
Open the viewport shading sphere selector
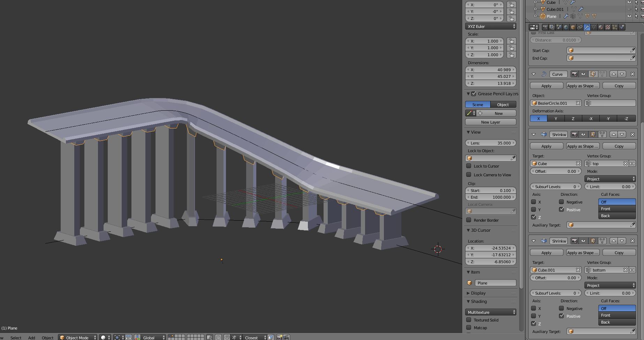105,337
